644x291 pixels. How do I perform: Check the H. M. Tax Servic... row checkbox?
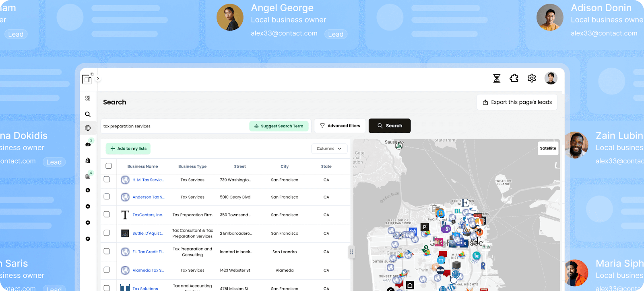click(x=107, y=179)
